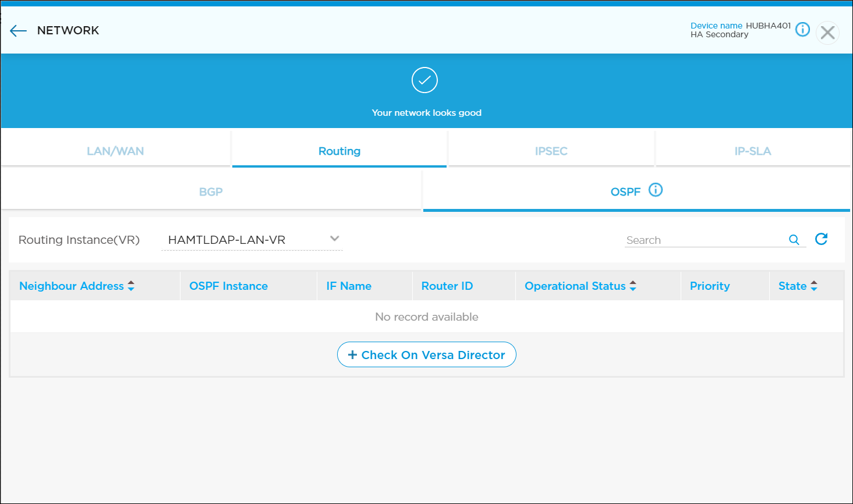Select the Routing tab
853x504 pixels.
pos(339,151)
